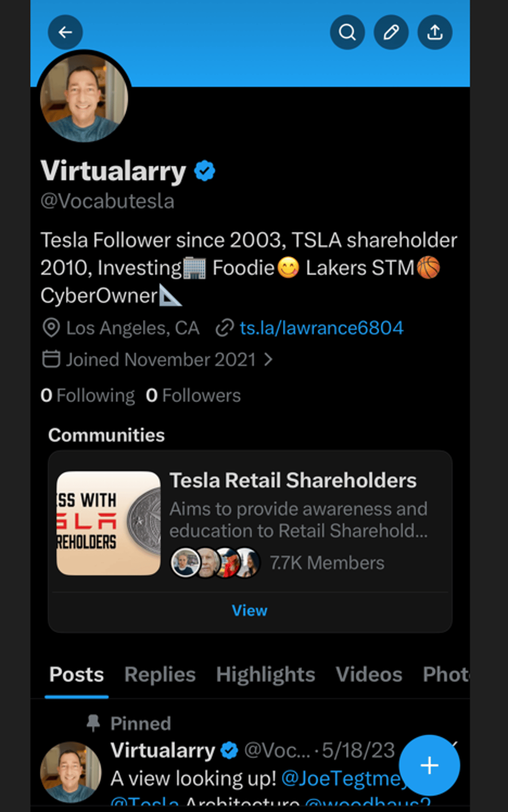508x812 pixels.
Task: Select the Posts tab
Action: pos(77,674)
